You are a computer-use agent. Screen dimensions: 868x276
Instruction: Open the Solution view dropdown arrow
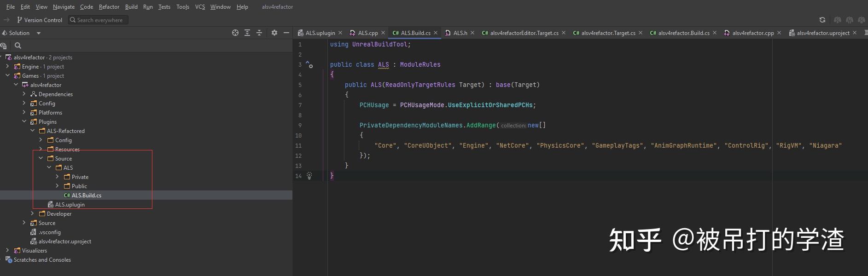tap(39, 33)
